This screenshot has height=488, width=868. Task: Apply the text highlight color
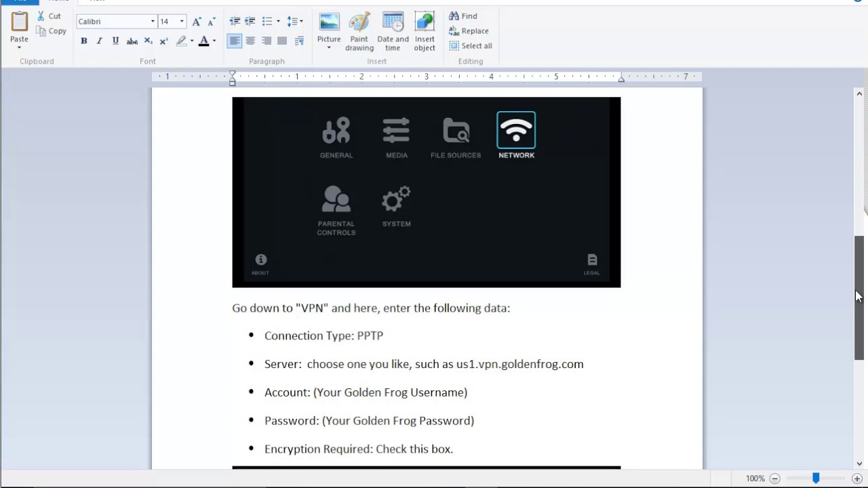click(x=181, y=41)
